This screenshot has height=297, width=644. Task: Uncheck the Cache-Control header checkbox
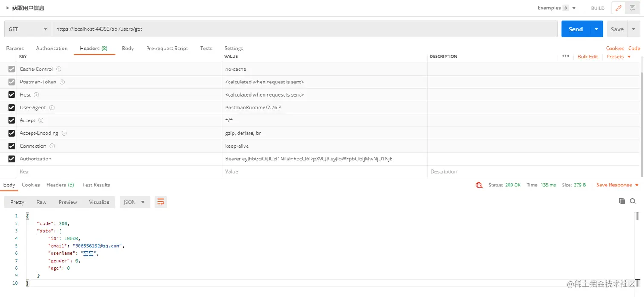point(11,69)
